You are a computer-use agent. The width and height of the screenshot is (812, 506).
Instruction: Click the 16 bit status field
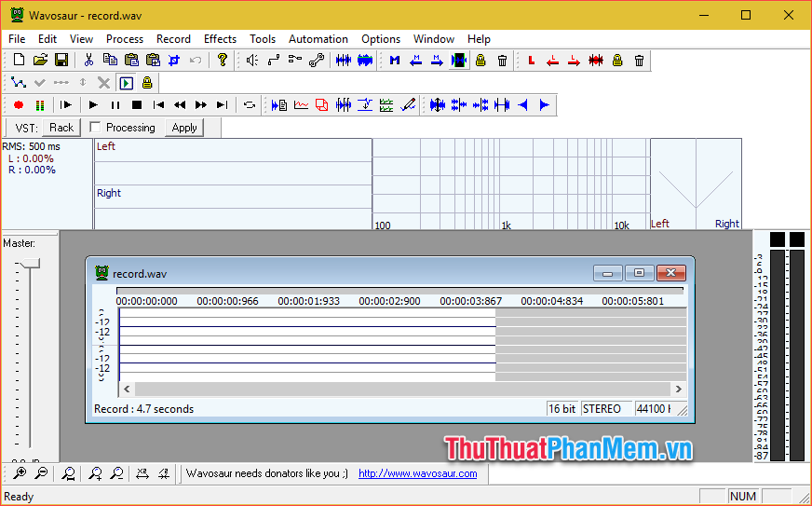[x=562, y=409]
